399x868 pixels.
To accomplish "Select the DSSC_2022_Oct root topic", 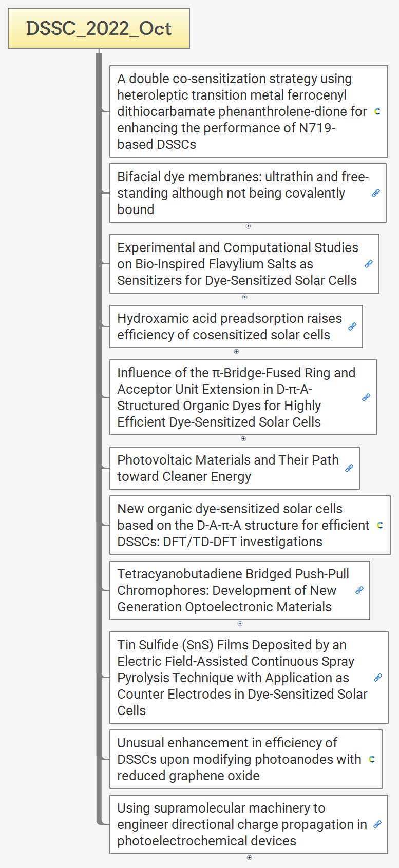I will point(99,28).
